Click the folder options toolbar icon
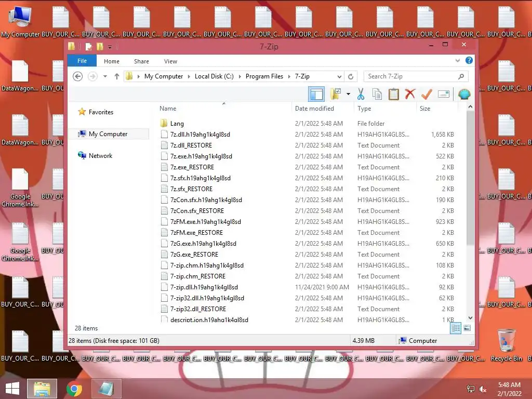Screen dimensions: 532x399 click(x=336, y=95)
